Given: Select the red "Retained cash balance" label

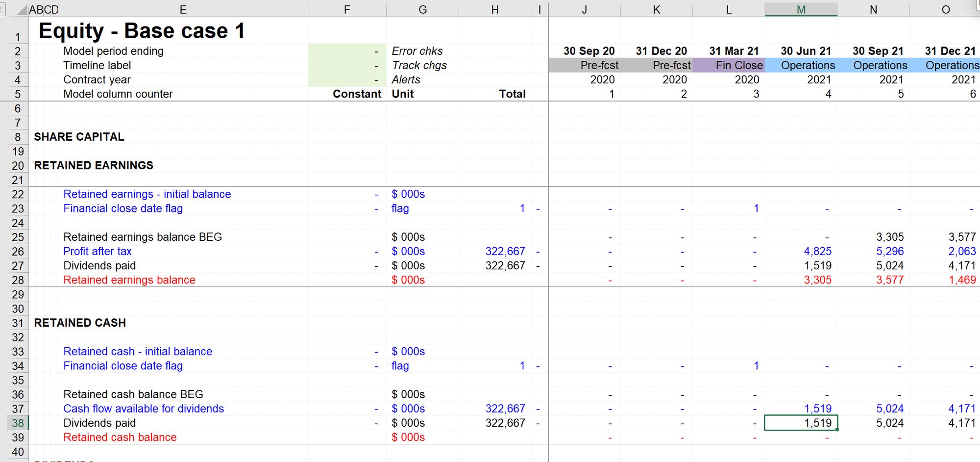Looking at the screenshot, I should [x=120, y=437].
